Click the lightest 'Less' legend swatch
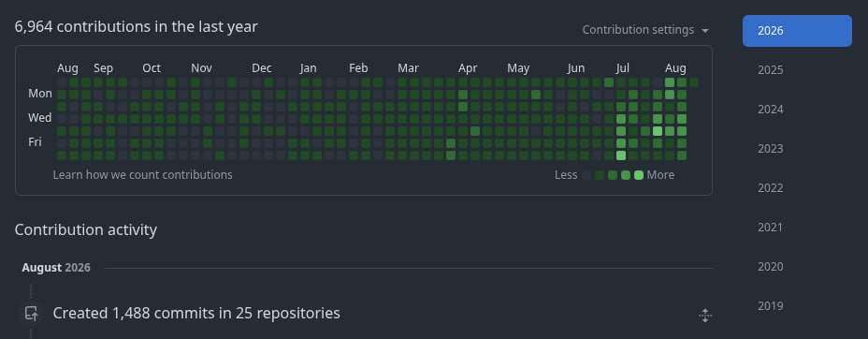868x339 pixels. (586, 176)
